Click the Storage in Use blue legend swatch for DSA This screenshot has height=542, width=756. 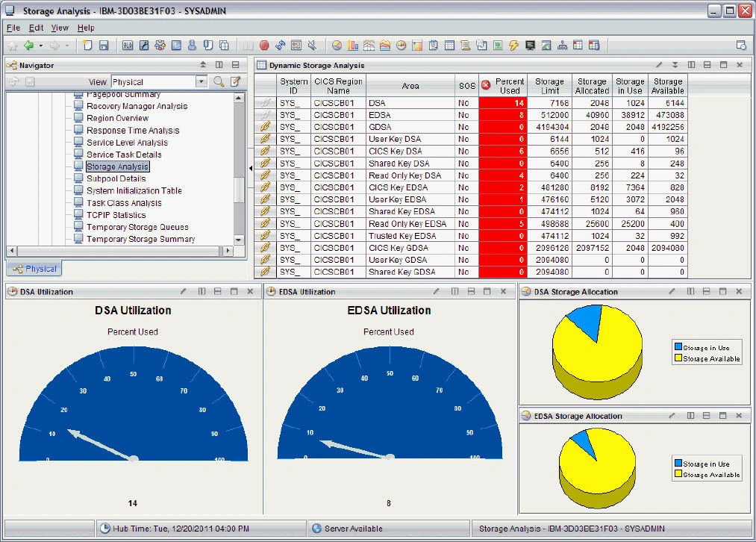[678, 348]
